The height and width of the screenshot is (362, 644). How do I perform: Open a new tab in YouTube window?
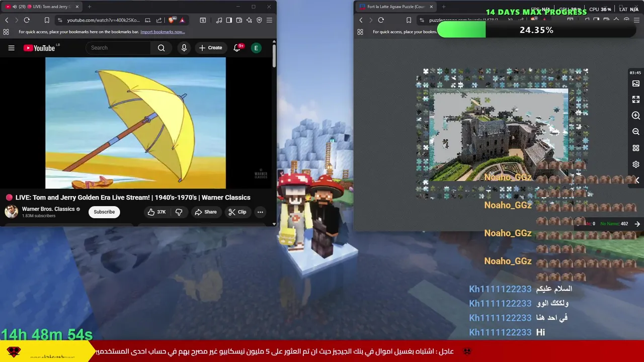(90, 7)
